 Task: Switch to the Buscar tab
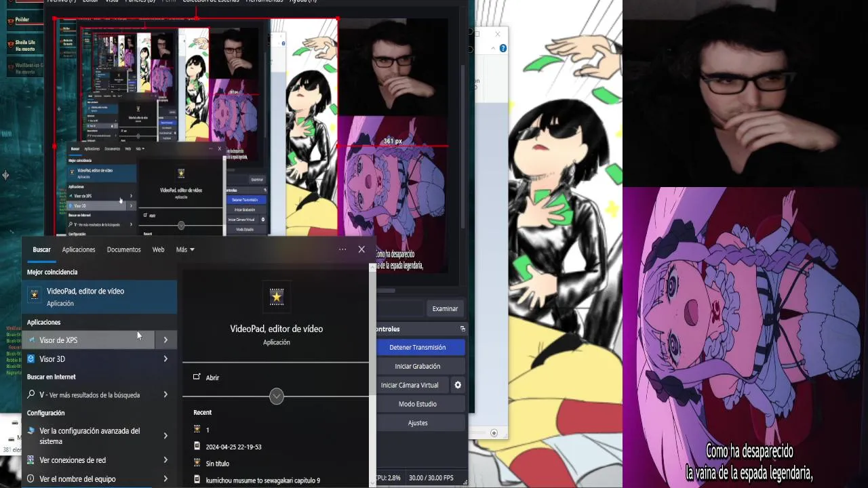(41, 249)
